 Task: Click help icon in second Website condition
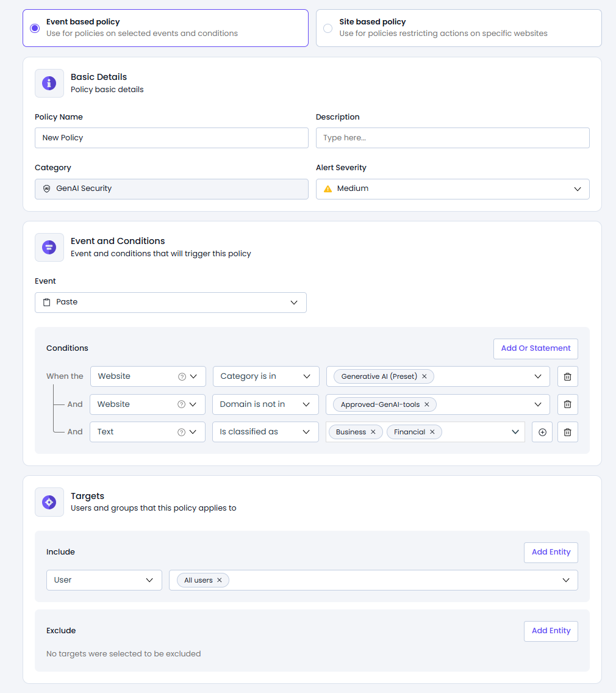point(181,404)
